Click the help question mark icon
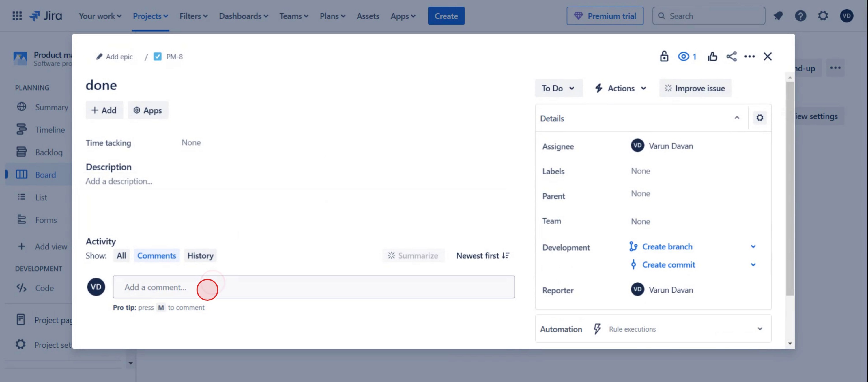Image resolution: width=868 pixels, height=382 pixels. tap(800, 16)
